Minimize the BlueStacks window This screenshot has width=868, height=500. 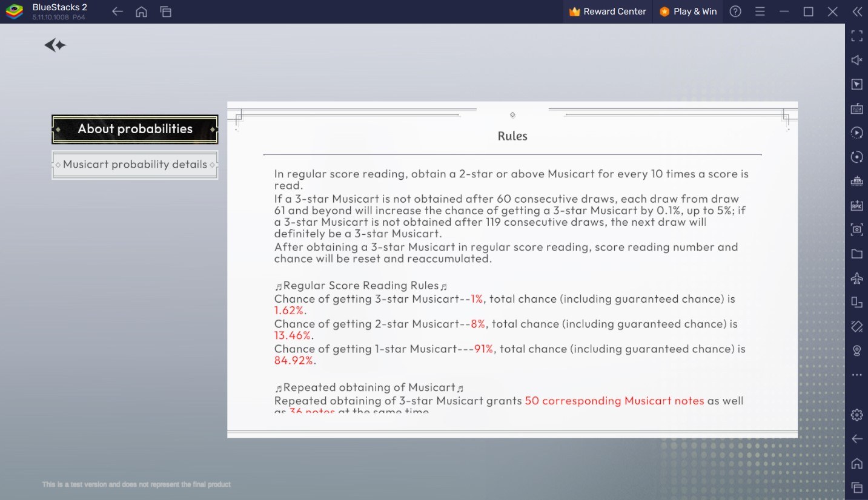[x=784, y=12]
